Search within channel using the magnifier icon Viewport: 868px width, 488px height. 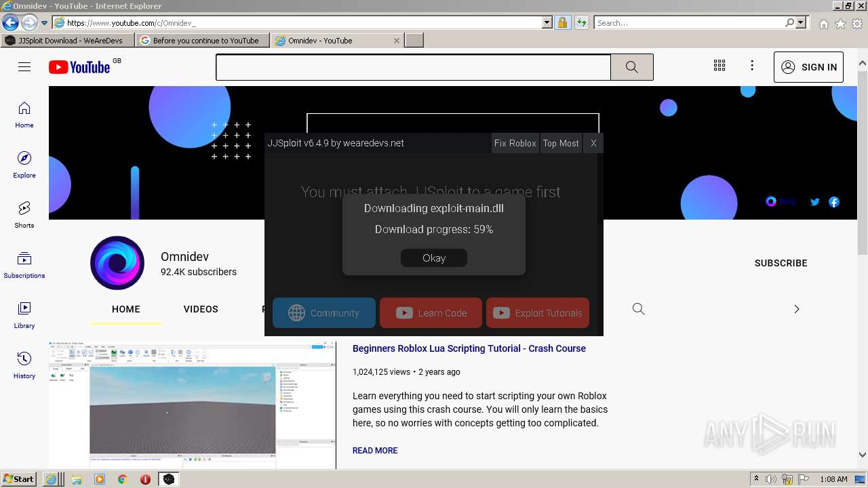(638, 309)
